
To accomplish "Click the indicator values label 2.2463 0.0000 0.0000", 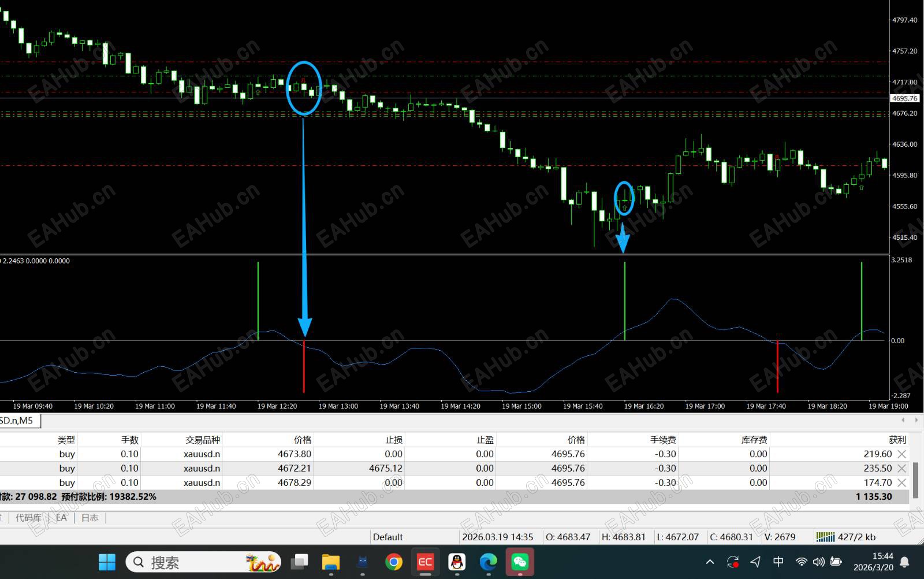I will coord(36,261).
